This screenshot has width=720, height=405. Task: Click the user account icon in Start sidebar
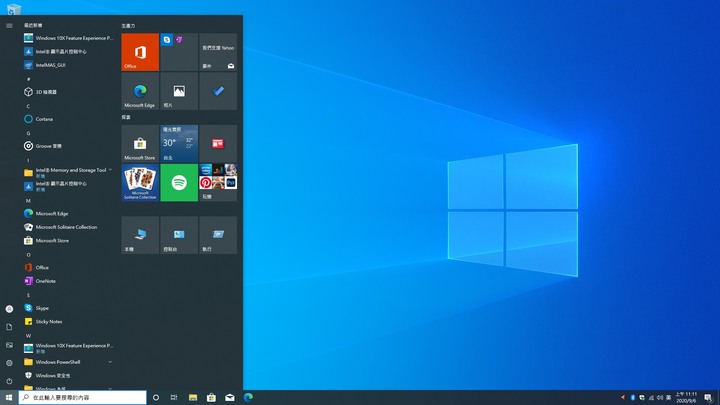(9, 309)
